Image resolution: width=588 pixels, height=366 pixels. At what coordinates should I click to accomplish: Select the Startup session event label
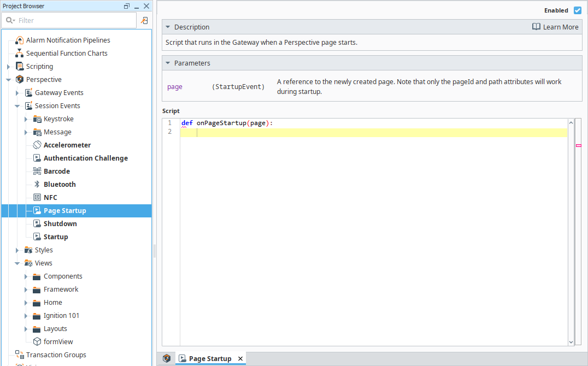point(56,237)
